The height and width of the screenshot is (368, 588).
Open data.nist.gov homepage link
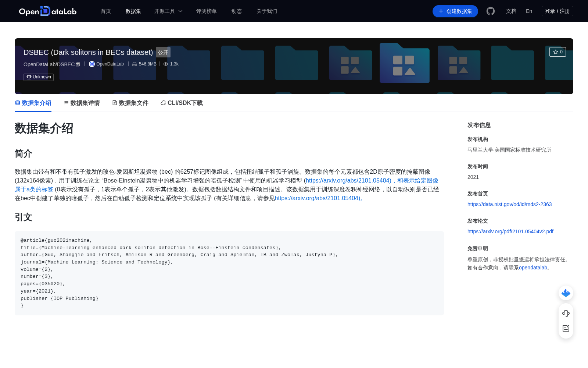509,204
